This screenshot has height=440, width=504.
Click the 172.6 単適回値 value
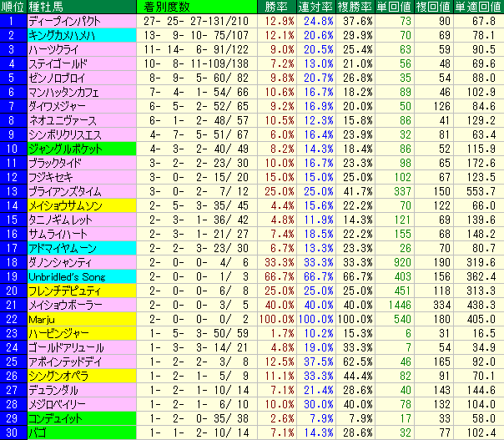pos(481,163)
